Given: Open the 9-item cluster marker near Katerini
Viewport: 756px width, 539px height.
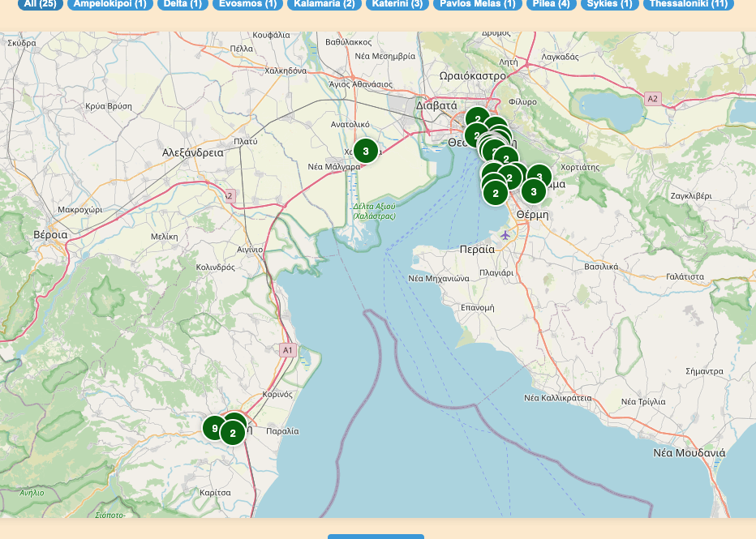Looking at the screenshot, I should tap(215, 428).
